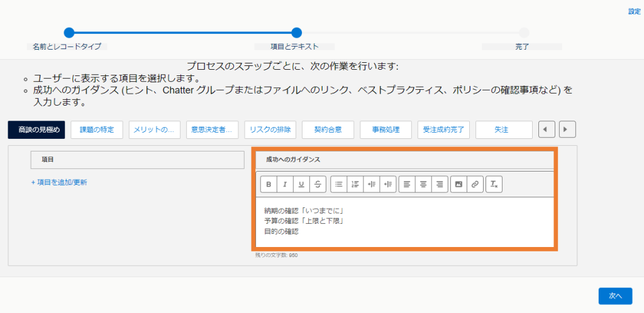Remove formatting from the text
Image resolution: width=644 pixels, height=313 pixels.
(x=494, y=184)
